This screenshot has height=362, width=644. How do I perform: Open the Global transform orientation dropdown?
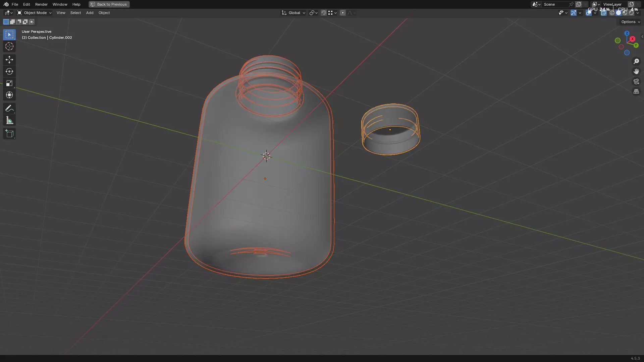(293, 13)
